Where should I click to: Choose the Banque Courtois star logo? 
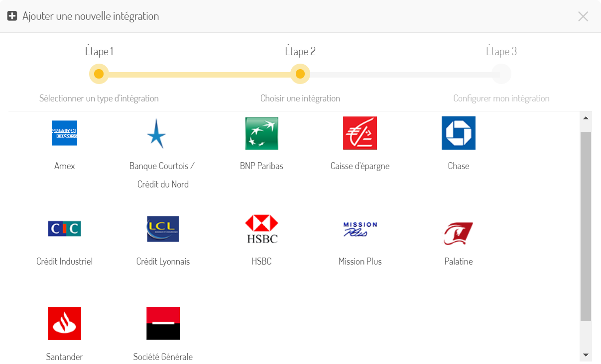(x=156, y=133)
